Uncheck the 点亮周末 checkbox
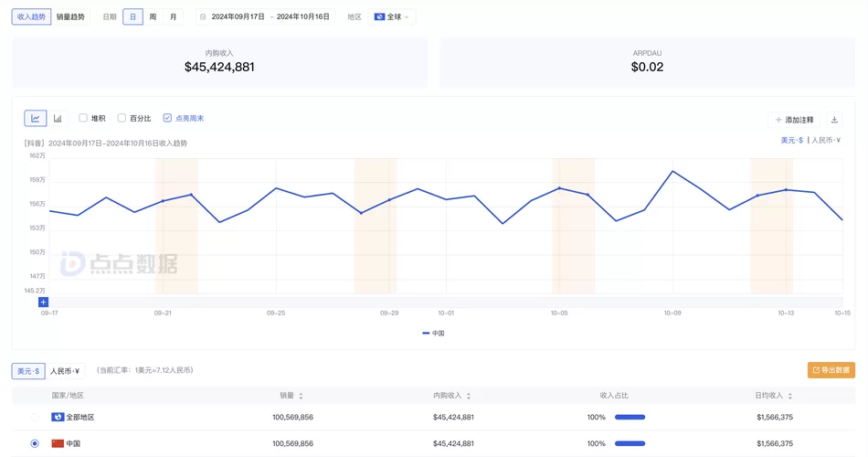Viewport: 868px width, 457px height. 167,118
